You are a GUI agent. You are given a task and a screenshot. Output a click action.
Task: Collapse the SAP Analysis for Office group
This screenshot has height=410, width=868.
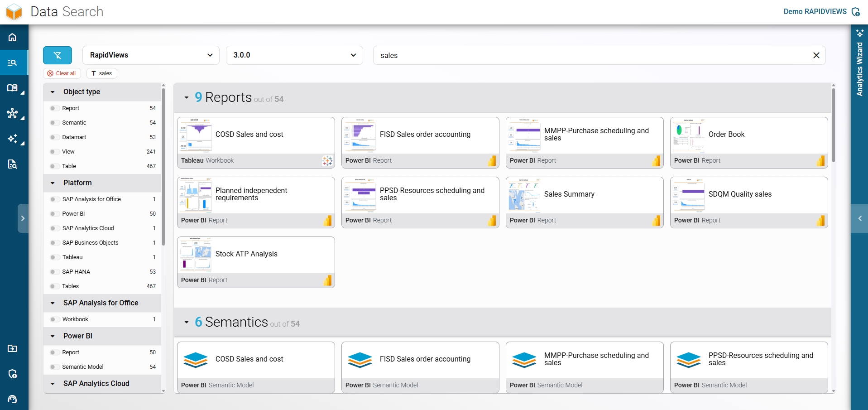[53, 303]
